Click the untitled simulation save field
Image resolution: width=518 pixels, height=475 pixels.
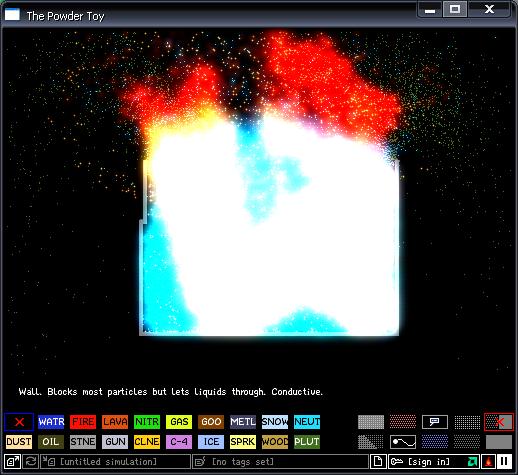pos(115,462)
